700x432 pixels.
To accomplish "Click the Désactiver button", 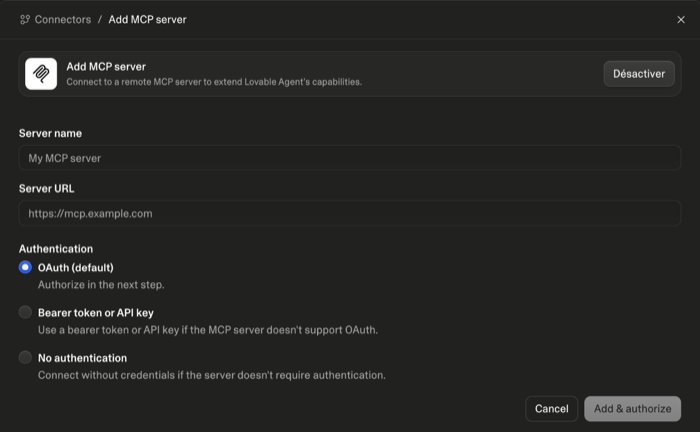I will (639, 74).
